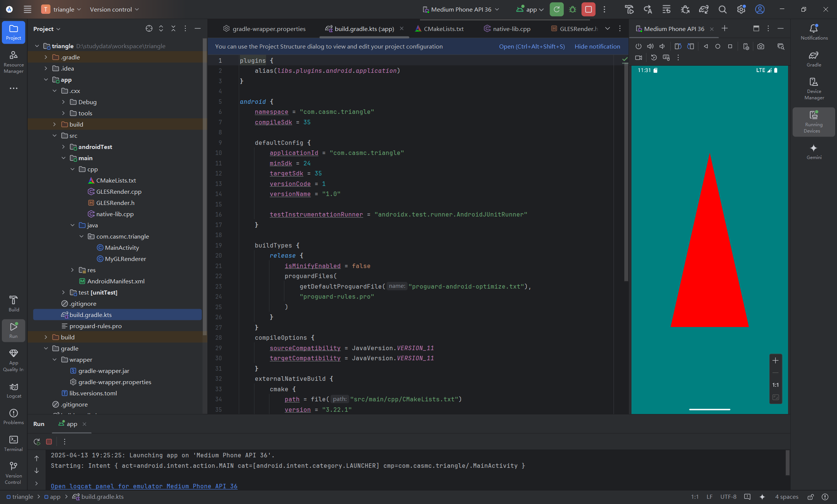The image size is (837, 504).
Task: Power off the emulator
Action: point(638,46)
